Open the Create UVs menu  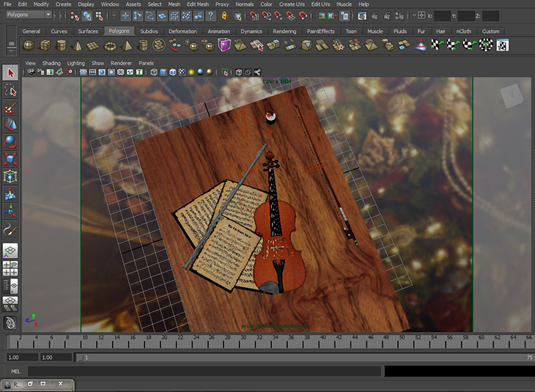point(292,4)
